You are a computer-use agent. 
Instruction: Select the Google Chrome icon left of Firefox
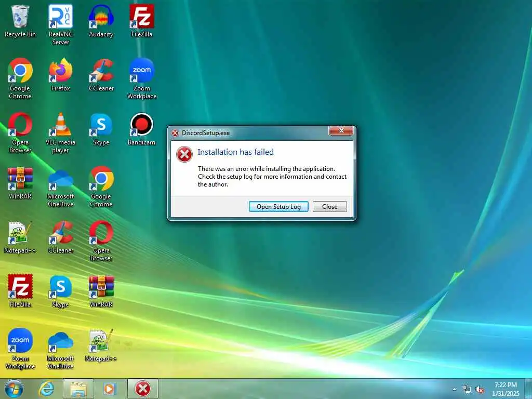pyautogui.click(x=20, y=79)
